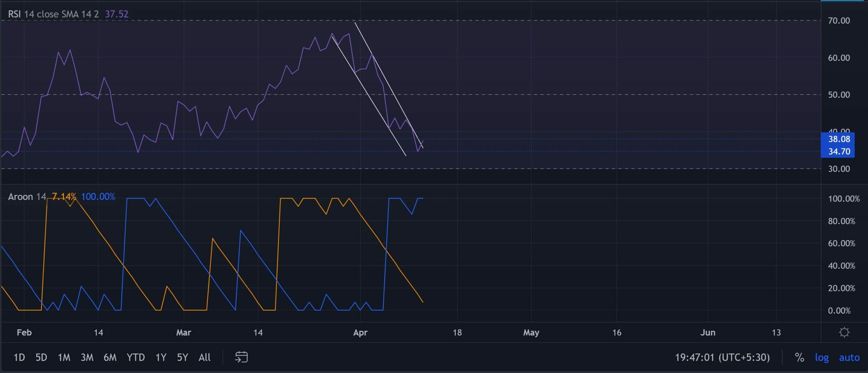The width and height of the screenshot is (868, 373).
Task: Click the Mar label on time axis
Action: 184,333
